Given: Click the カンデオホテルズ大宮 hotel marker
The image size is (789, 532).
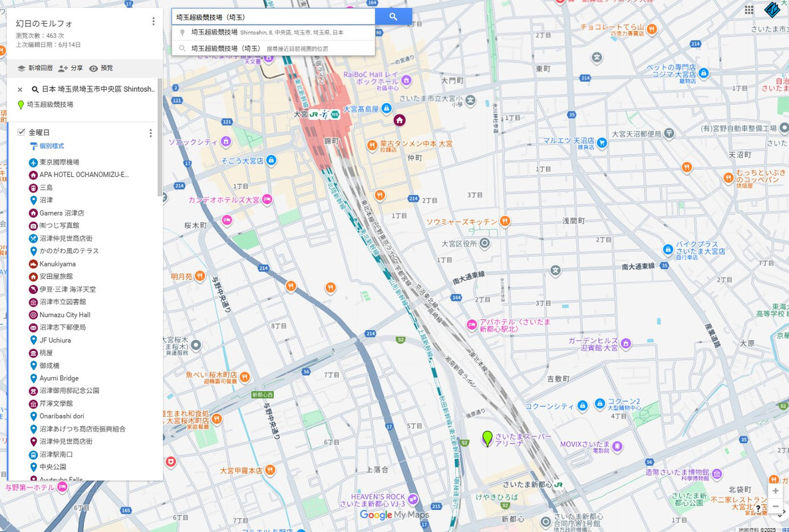Looking at the screenshot, I should tap(267, 199).
